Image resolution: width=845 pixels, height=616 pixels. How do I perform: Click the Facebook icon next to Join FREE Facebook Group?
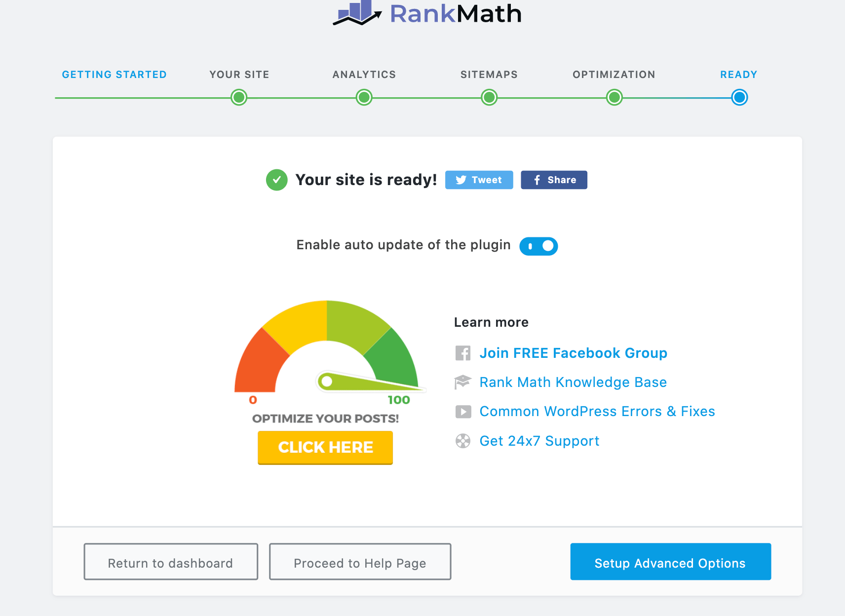[463, 353]
